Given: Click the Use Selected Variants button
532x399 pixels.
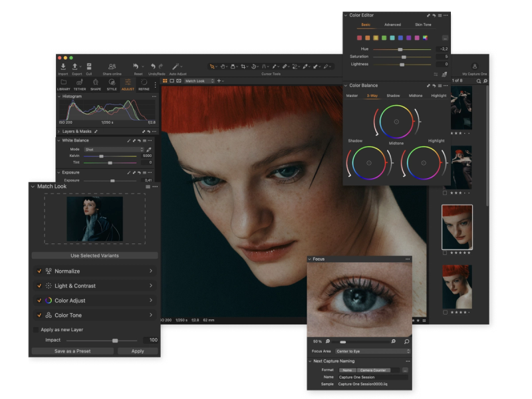Looking at the screenshot, I should click(94, 255).
